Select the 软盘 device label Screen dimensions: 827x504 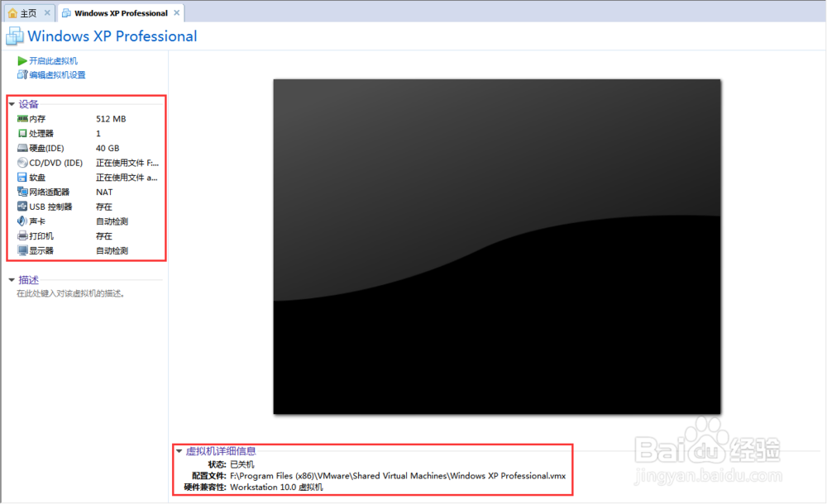pos(37,178)
